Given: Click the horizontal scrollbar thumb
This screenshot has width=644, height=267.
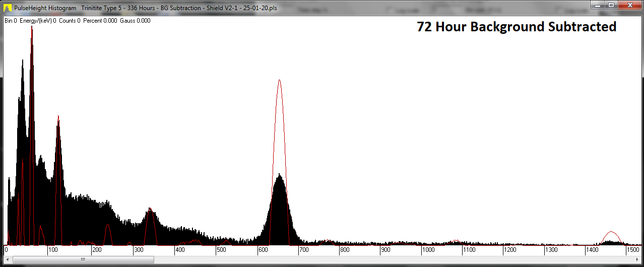Looking at the screenshot, I should coord(83,259).
